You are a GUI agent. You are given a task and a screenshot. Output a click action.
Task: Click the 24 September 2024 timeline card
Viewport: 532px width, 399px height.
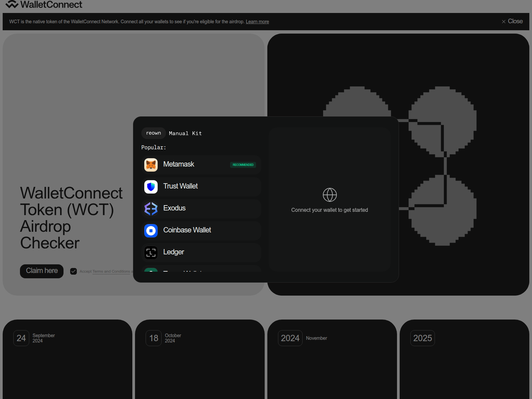67,359
